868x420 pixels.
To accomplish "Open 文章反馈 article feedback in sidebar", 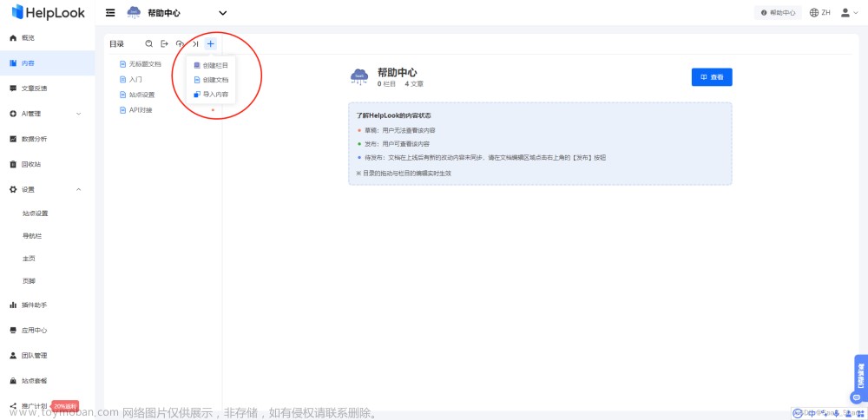I will (35, 89).
